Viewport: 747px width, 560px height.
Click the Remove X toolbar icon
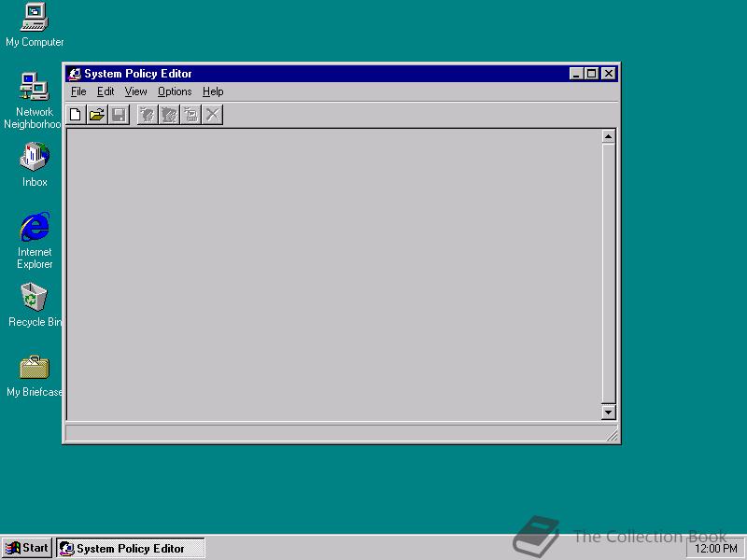(213, 115)
